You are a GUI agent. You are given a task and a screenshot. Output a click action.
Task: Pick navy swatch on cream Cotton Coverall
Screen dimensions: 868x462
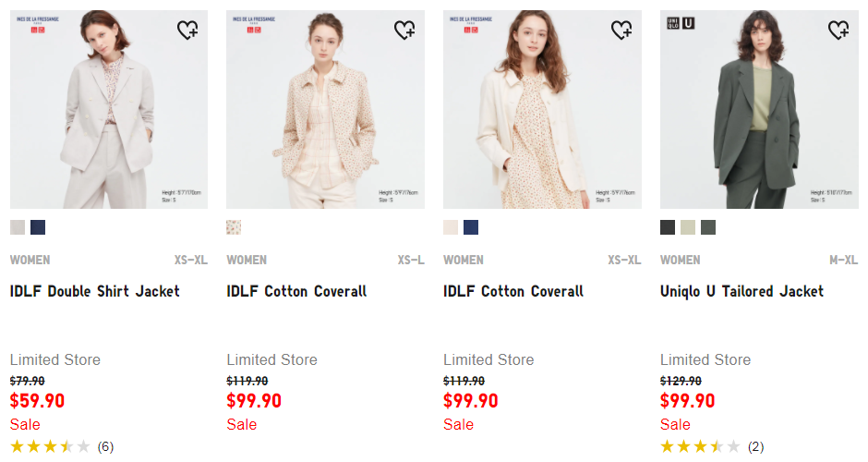click(471, 227)
